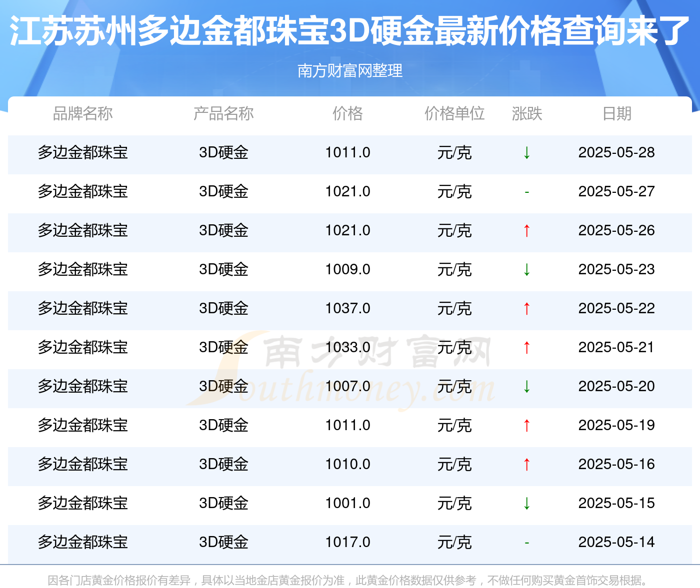The image size is (700, 588).
Task: Click the page title about 多边金都珠宝3D硬金
Action: point(350,31)
